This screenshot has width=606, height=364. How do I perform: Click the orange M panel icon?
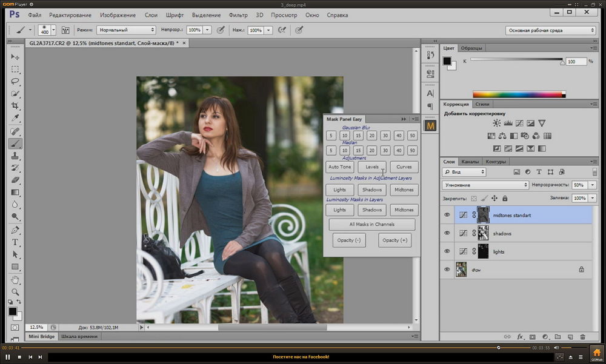(x=430, y=126)
